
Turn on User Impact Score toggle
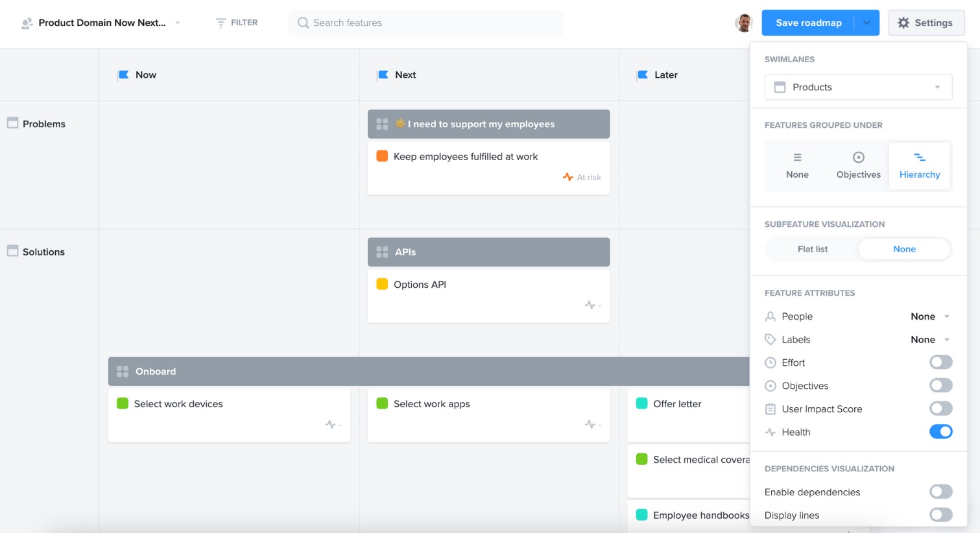940,409
